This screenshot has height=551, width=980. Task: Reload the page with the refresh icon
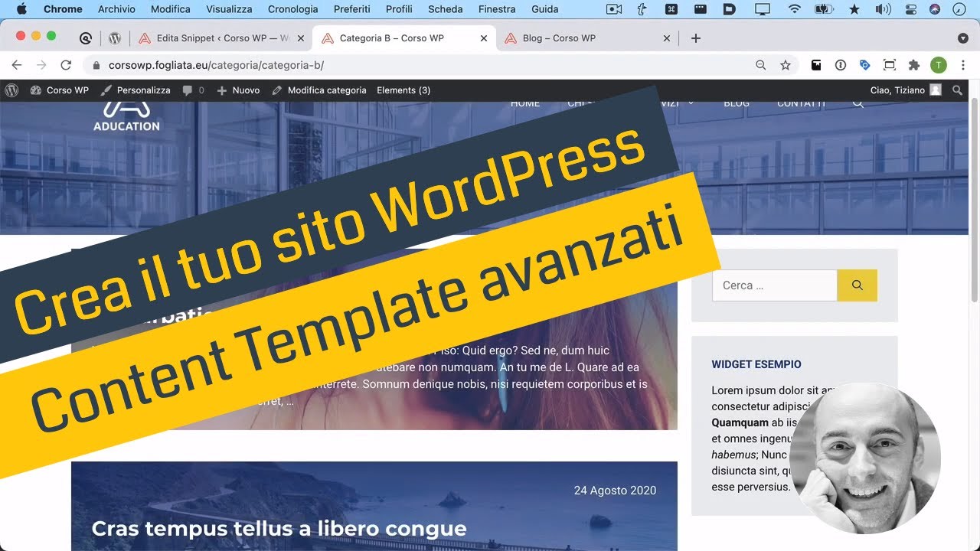click(66, 64)
